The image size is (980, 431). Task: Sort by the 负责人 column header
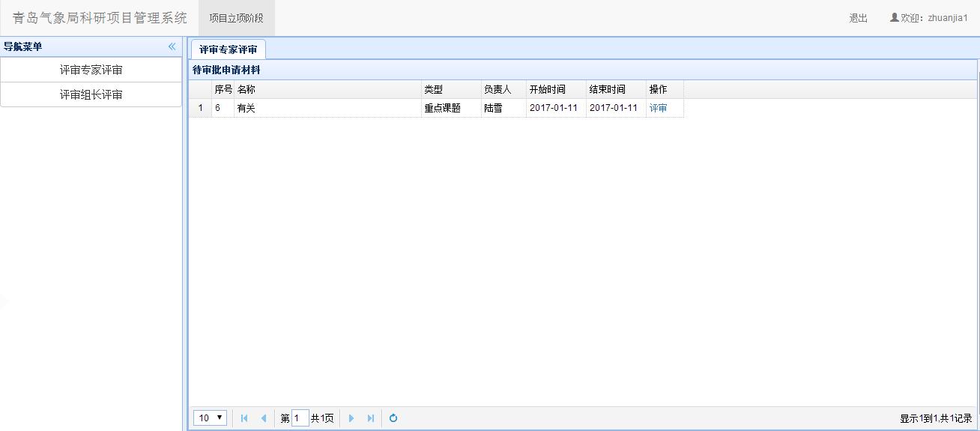pos(504,89)
